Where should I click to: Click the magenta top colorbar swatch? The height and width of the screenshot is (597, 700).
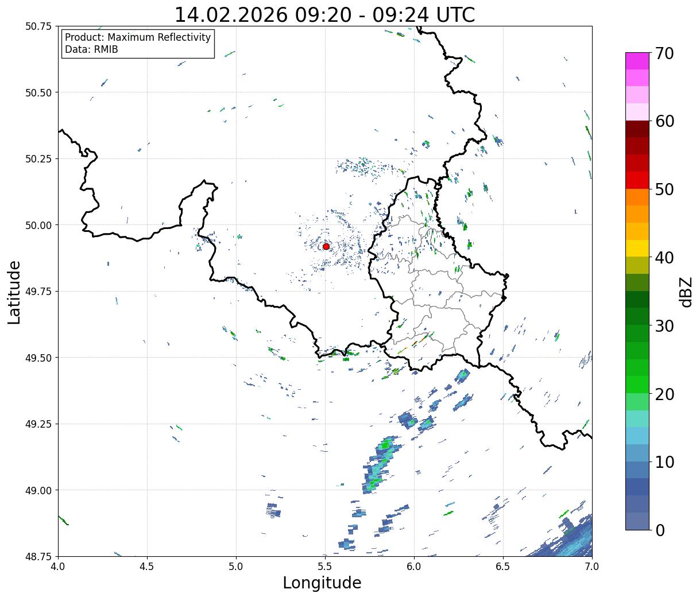click(x=637, y=61)
